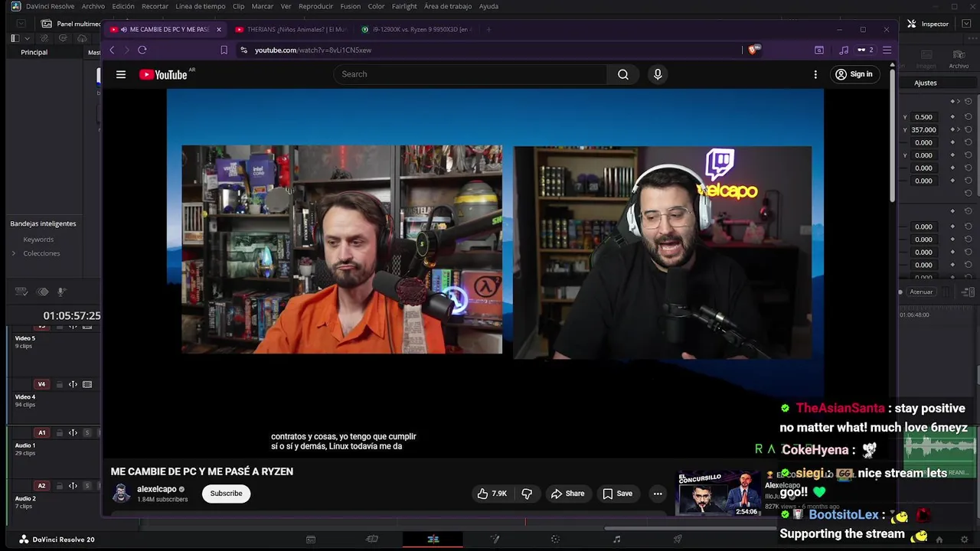Click the YouTube search input field

tap(470, 74)
